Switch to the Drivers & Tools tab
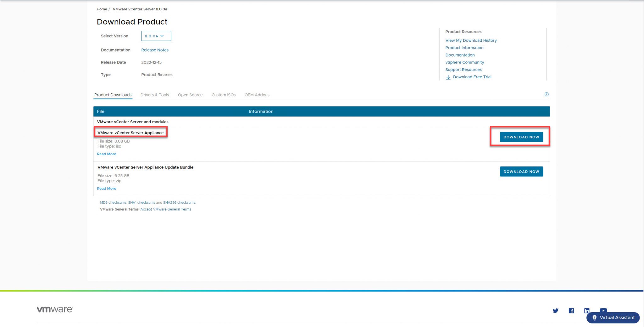Viewport: 644px width, 327px height. tap(154, 95)
